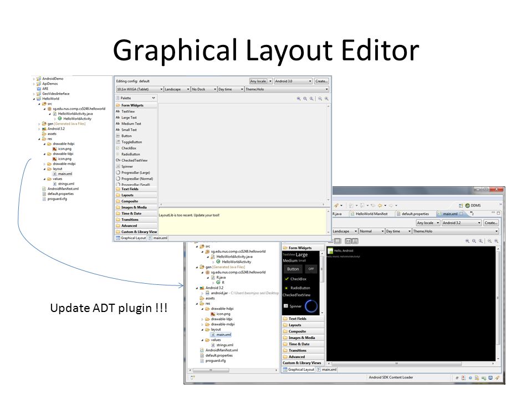Pick the Spinner widget in the Palette list
This screenshot has height=399, width=532.
click(x=125, y=166)
